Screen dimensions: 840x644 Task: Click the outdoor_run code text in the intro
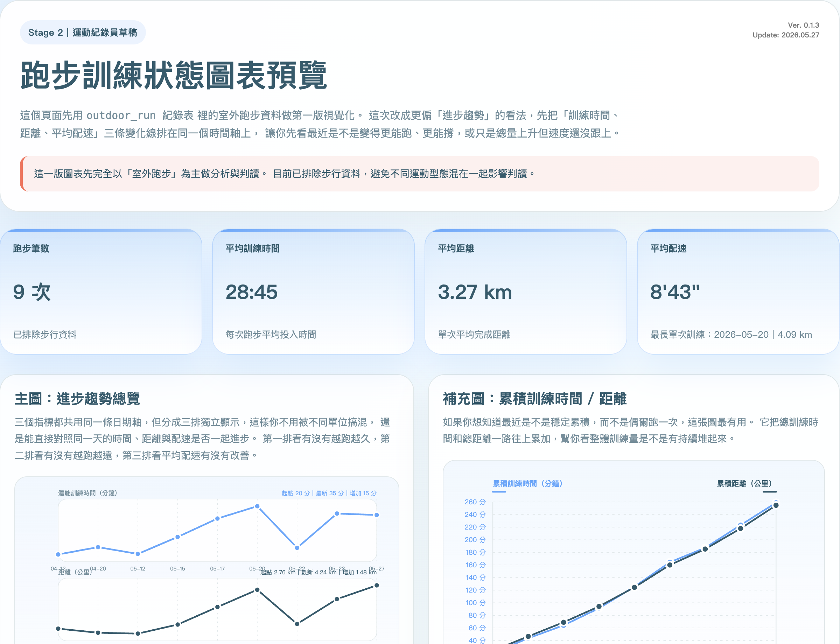[x=121, y=115]
